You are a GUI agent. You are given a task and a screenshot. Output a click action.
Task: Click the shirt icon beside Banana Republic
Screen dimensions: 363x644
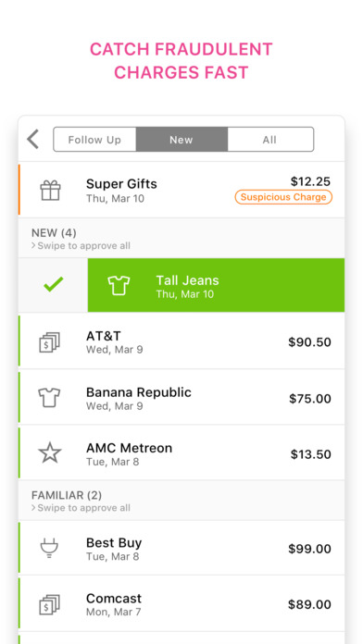(49, 398)
